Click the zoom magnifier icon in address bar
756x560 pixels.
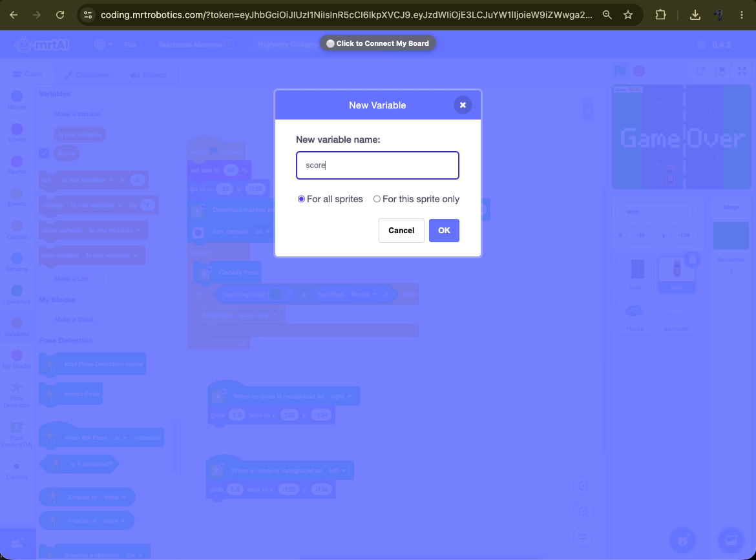607,15
